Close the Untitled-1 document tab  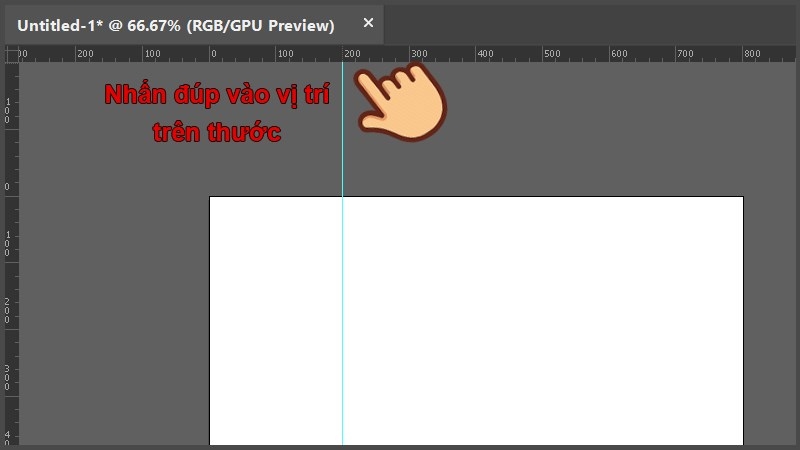click(368, 23)
